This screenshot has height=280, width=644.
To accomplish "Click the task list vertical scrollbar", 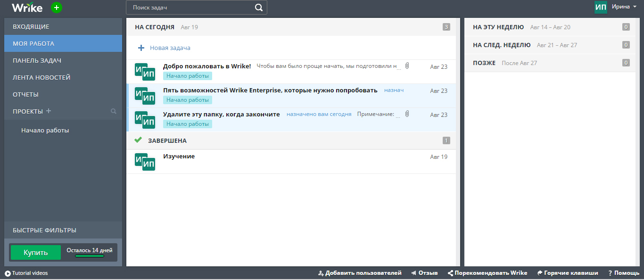I will click(x=458, y=142).
